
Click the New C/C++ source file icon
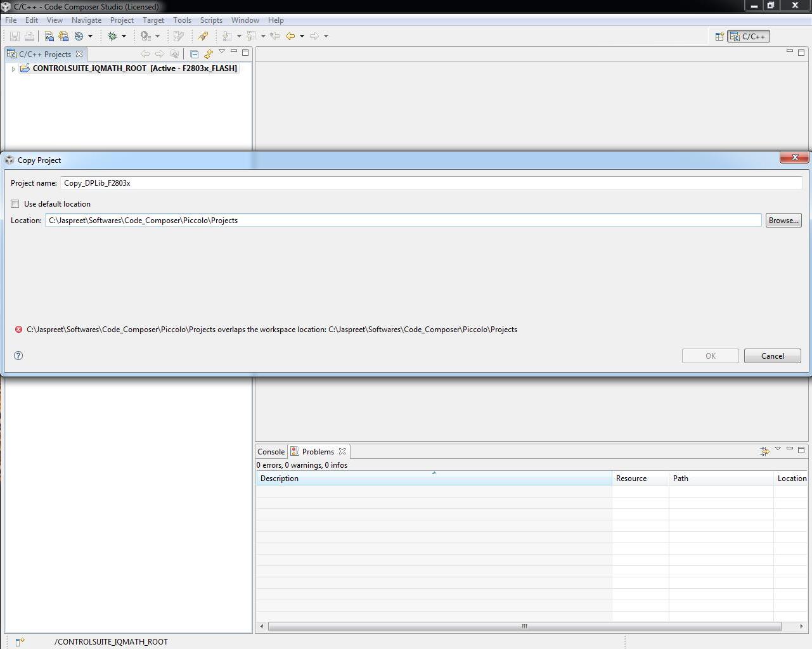pyautogui.click(x=49, y=36)
